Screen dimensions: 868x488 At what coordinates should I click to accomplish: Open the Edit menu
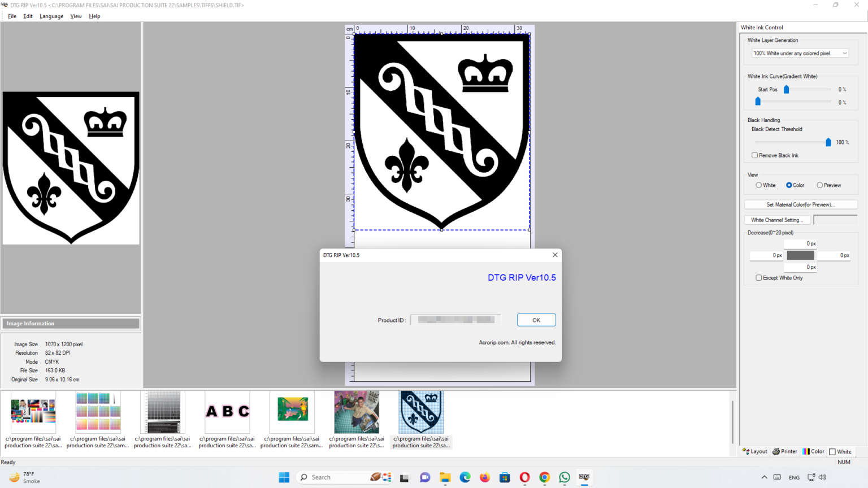[28, 16]
